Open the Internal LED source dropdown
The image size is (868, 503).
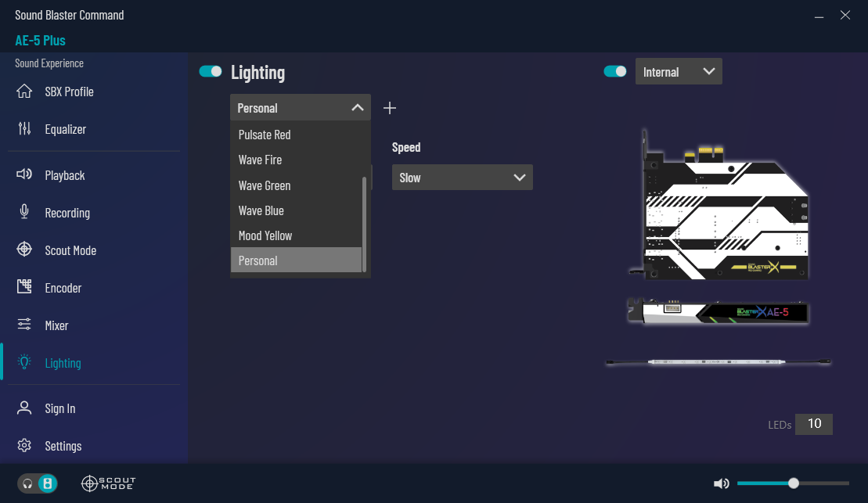click(x=679, y=71)
